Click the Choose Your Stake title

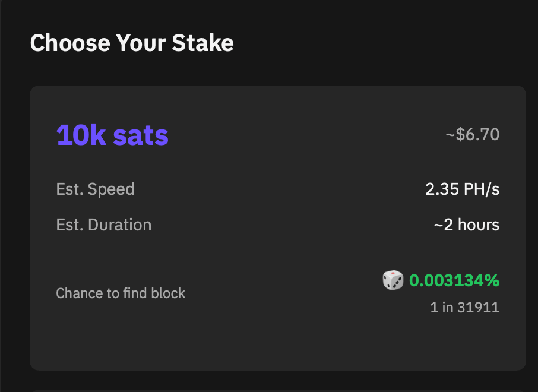click(132, 43)
